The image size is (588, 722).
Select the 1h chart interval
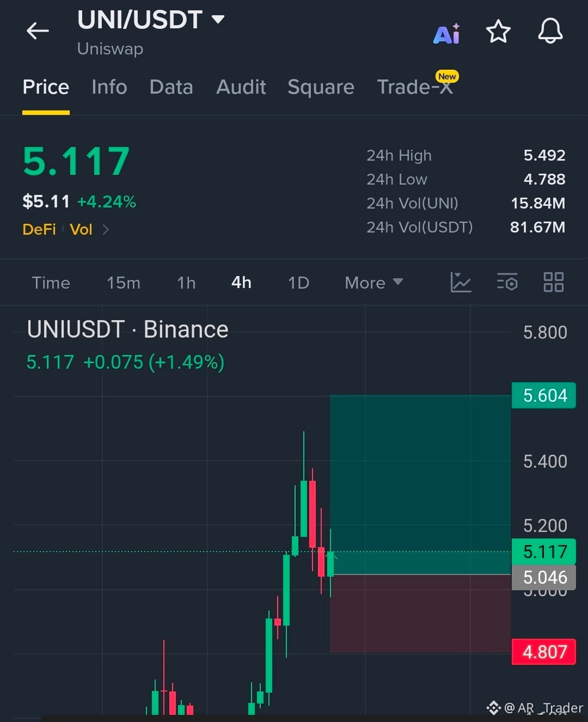(186, 283)
